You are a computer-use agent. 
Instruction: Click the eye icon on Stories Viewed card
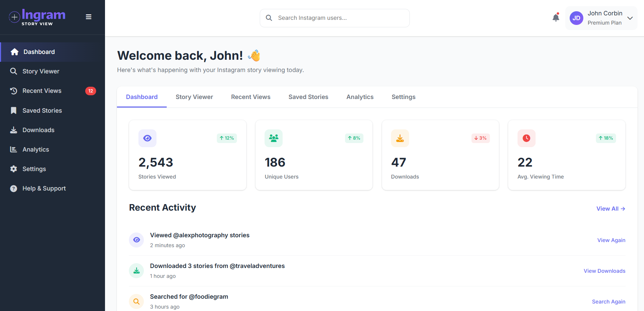[147, 138]
